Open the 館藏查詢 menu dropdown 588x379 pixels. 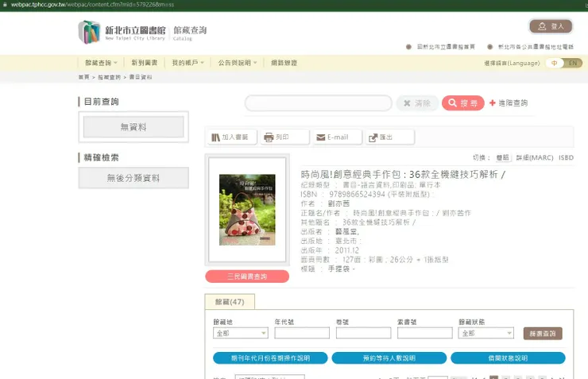tap(101, 63)
